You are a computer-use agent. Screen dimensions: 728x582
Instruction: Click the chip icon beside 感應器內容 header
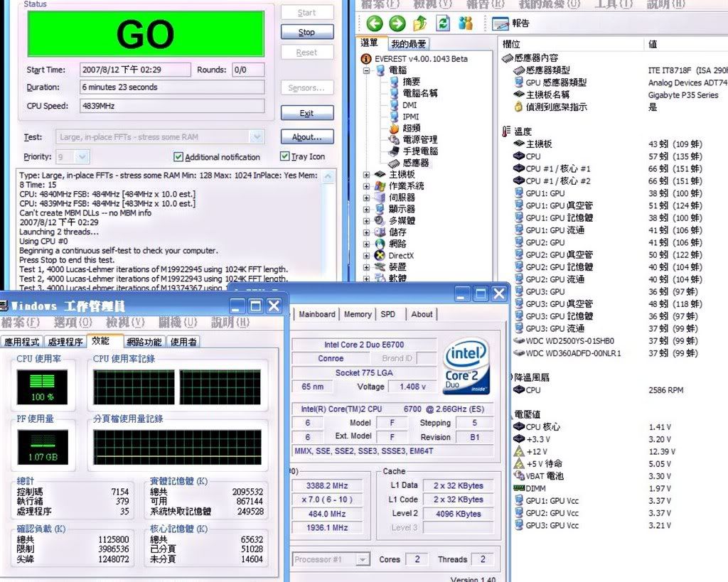pos(507,58)
